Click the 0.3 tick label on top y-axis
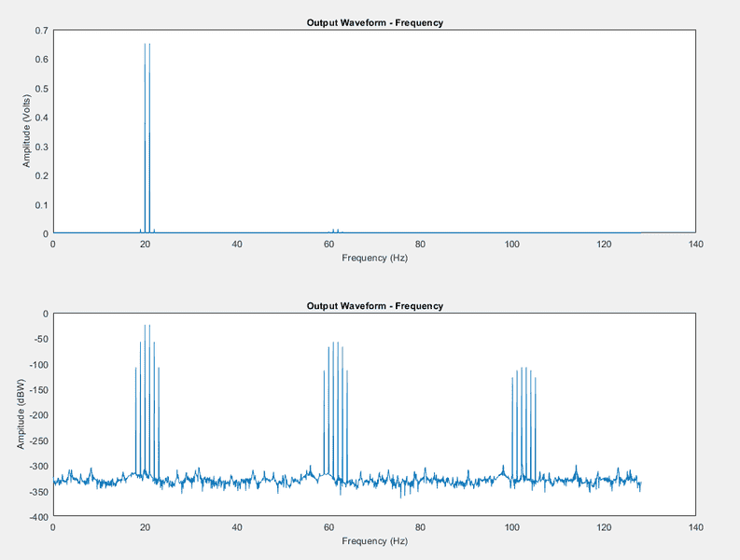 click(x=41, y=147)
